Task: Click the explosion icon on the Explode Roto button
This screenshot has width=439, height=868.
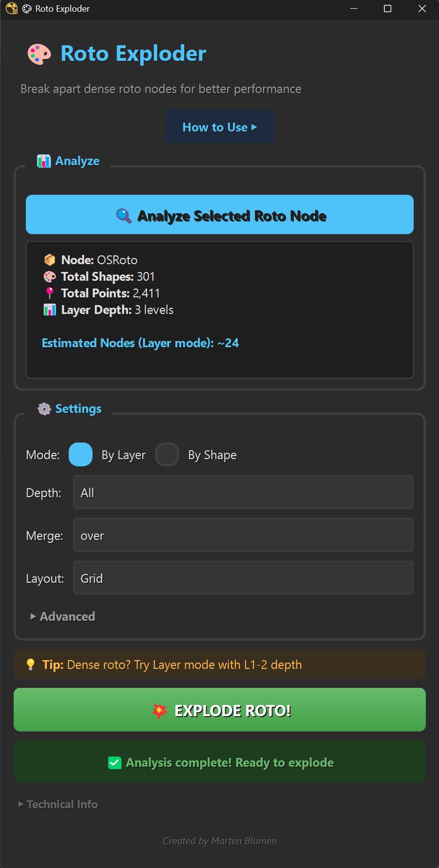Action: (x=159, y=711)
